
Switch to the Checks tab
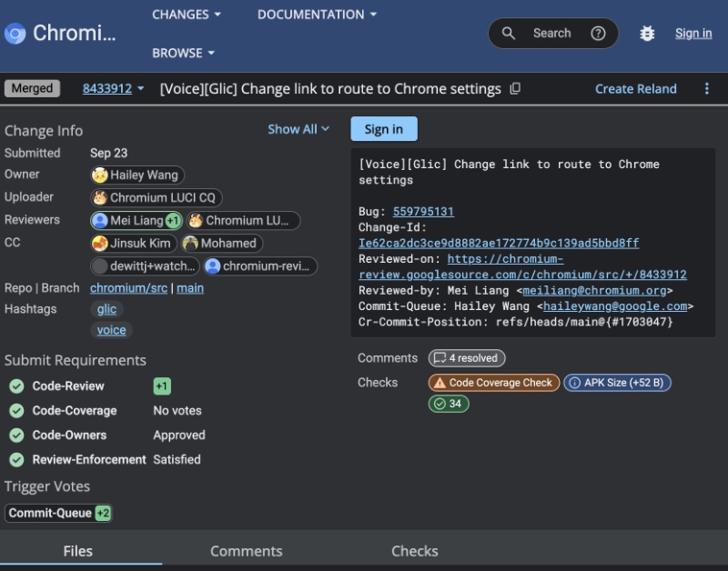coord(415,551)
